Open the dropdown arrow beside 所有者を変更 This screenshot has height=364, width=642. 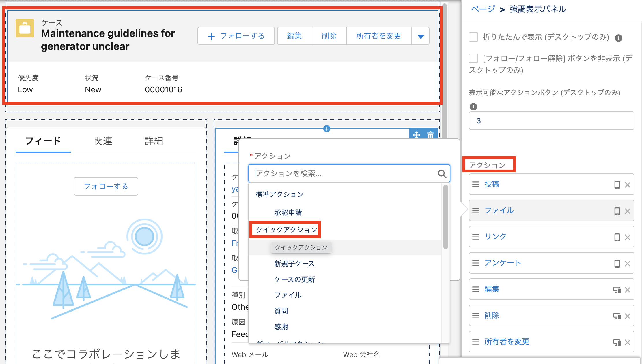point(420,36)
